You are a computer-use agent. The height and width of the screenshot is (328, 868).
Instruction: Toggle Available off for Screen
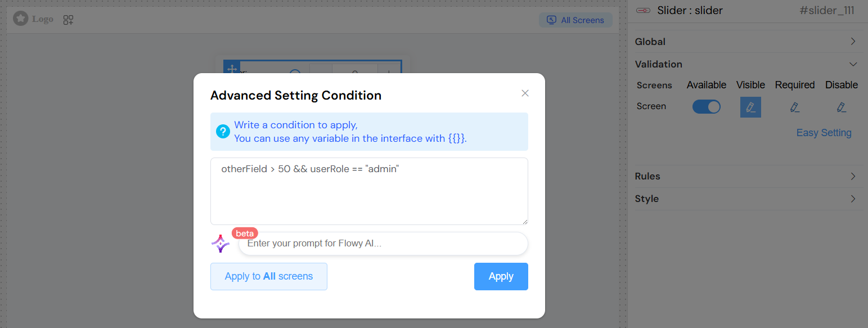[x=706, y=106]
